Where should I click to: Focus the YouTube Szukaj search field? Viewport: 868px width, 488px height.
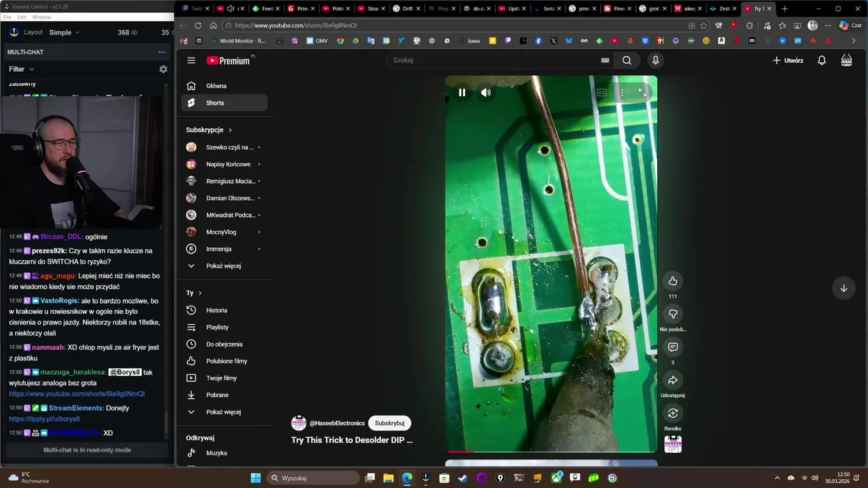tap(498, 60)
